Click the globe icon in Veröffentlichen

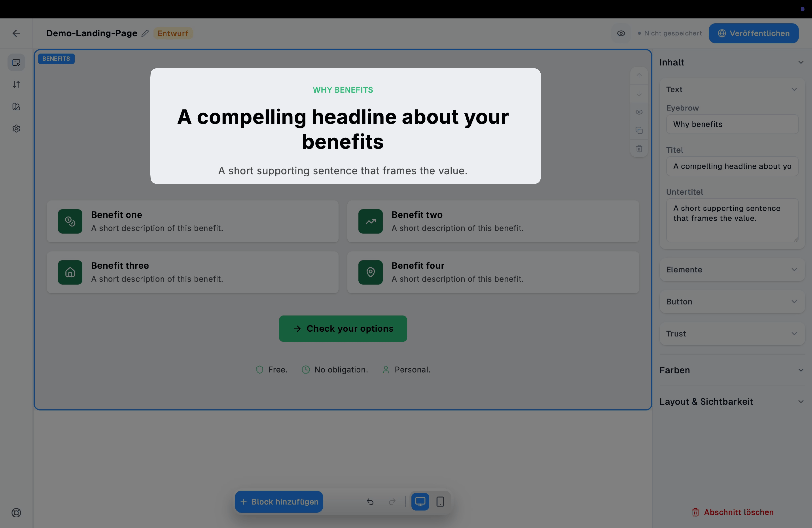tap(722, 33)
